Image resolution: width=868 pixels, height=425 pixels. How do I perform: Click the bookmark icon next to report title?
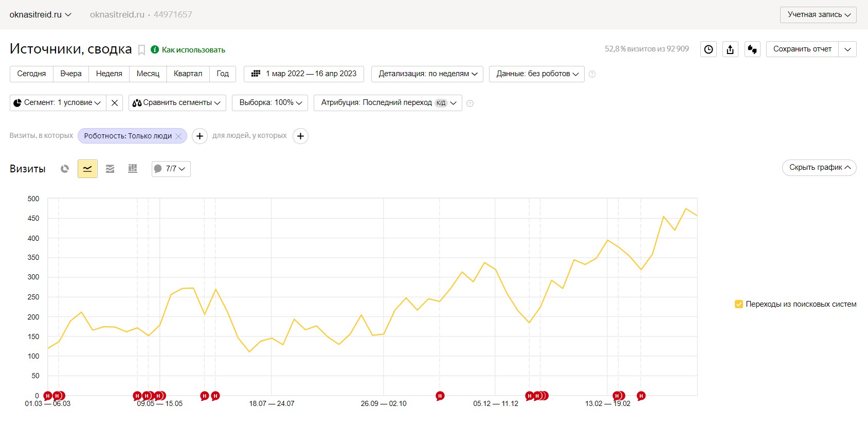tap(141, 50)
